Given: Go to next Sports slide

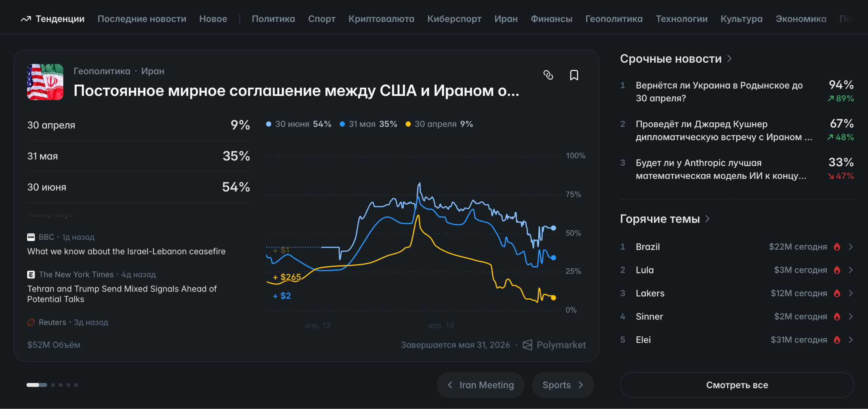Looking at the screenshot, I should 563,385.
